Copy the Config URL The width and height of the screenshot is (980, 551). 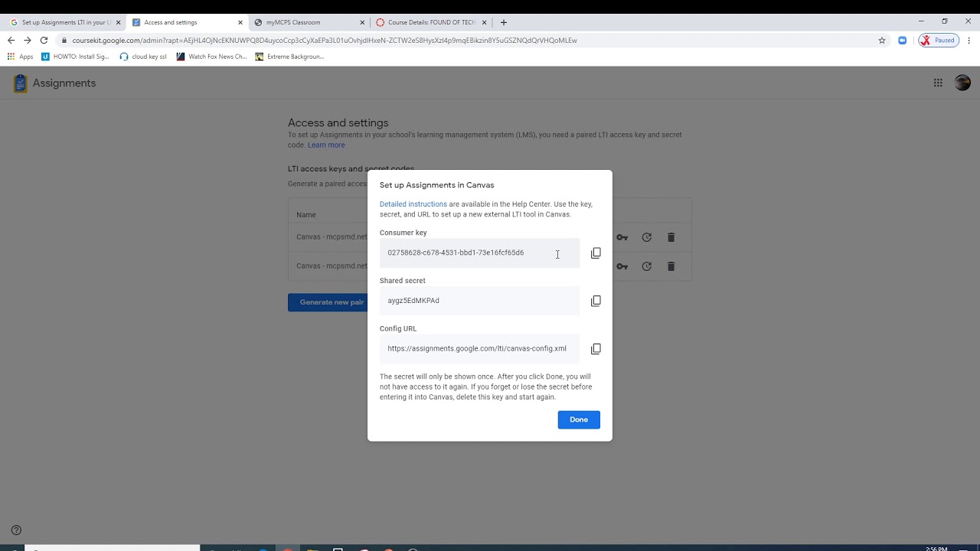coord(596,349)
